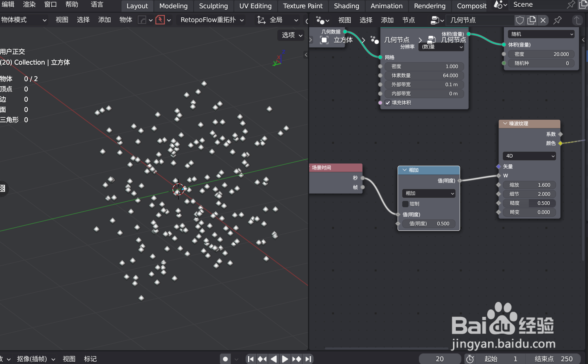Play the animation forward
The image size is (588, 364).
pos(285,359)
